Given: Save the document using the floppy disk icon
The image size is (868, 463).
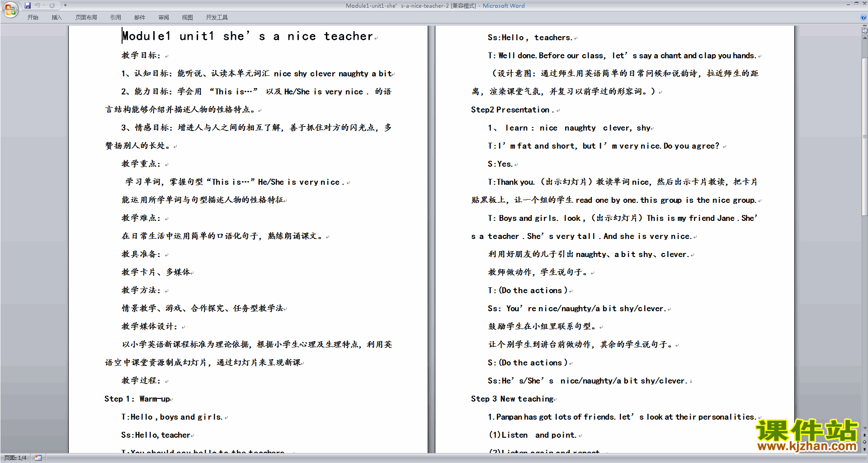Looking at the screenshot, I should 28,5.
